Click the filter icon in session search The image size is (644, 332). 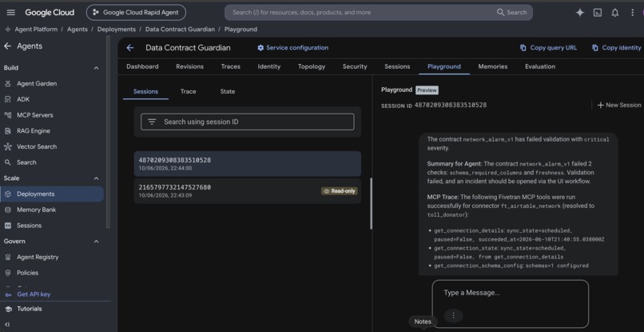pos(152,122)
